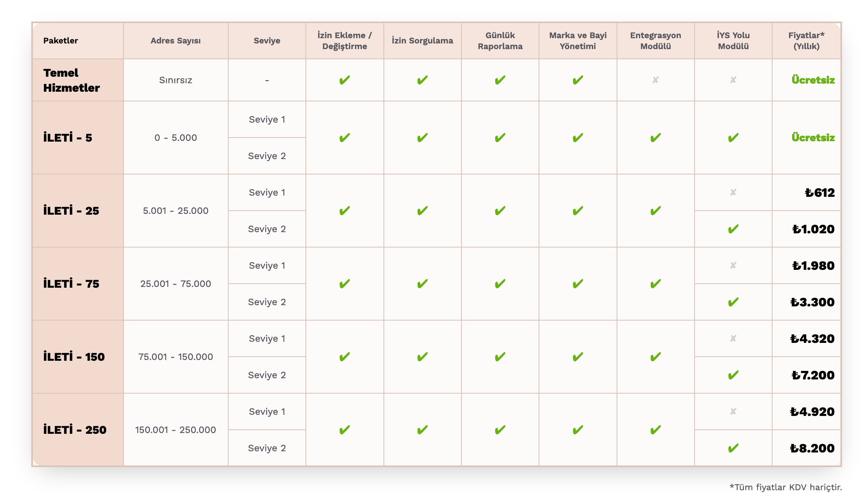Click İLETİ - 25 Seviye 1 İYS Yolu cross
This screenshot has height=504, width=866.
tap(733, 192)
